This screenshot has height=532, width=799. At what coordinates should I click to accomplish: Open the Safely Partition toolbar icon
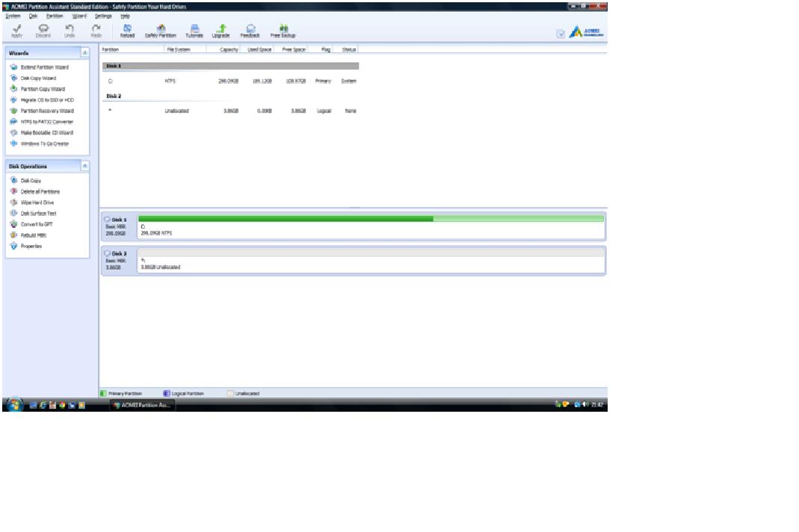click(x=161, y=31)
